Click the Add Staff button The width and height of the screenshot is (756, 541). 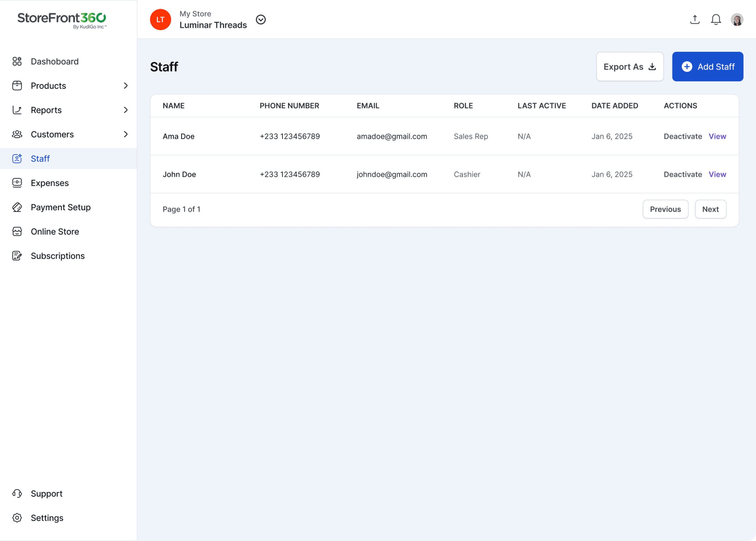pos(707,66)
